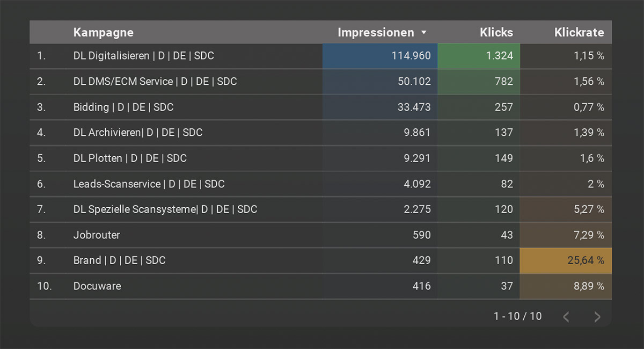The image size is (644, 349).
Task: Sort the table by the Kampagne column
Action: click(x=104, y=32)
